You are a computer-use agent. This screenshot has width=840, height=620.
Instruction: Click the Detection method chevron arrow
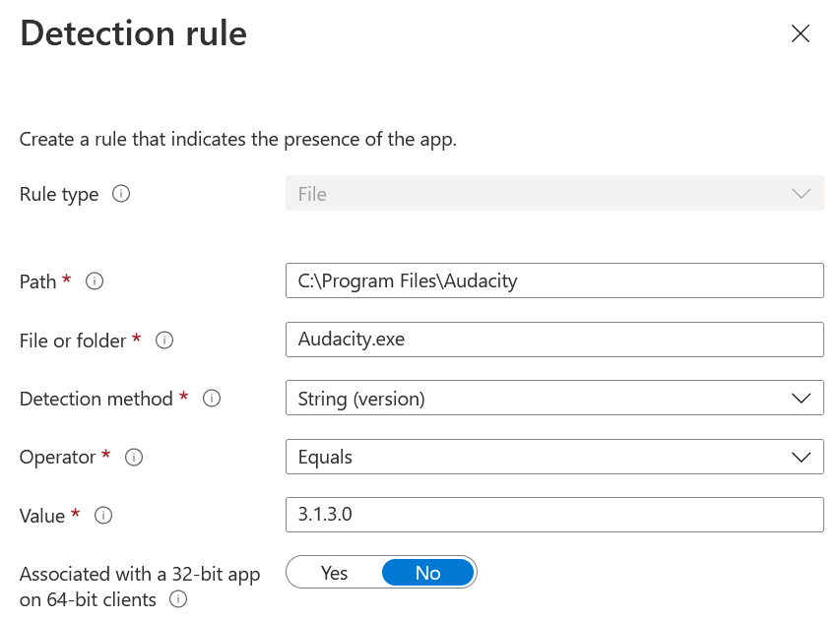tap(801, 399)
